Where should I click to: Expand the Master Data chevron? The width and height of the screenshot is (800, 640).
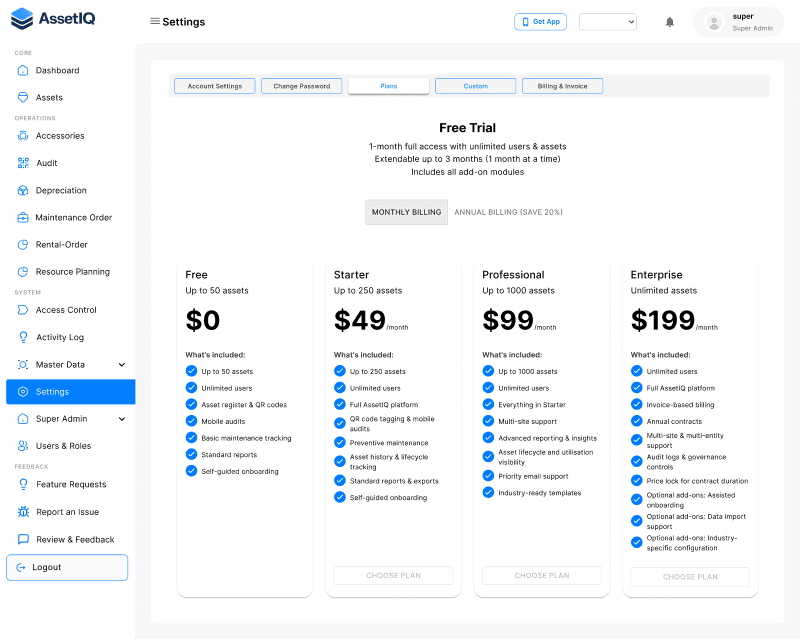[122, 364]
